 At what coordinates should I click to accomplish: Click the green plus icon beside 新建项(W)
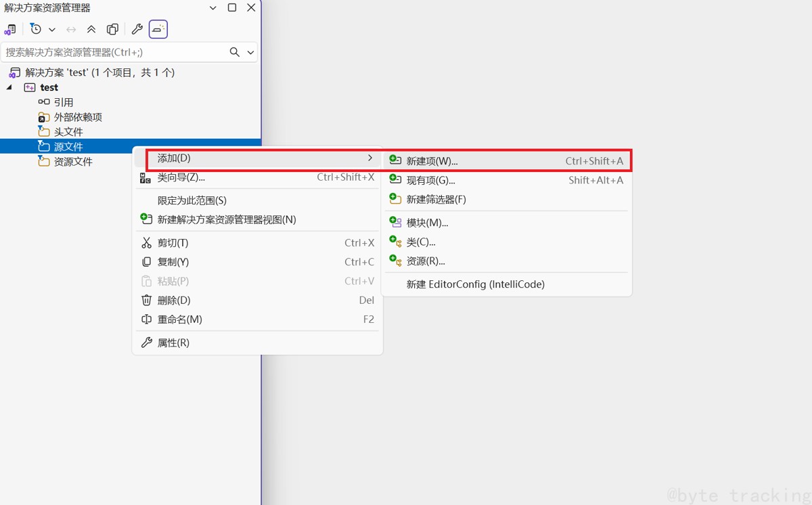(x=393, y=160)
